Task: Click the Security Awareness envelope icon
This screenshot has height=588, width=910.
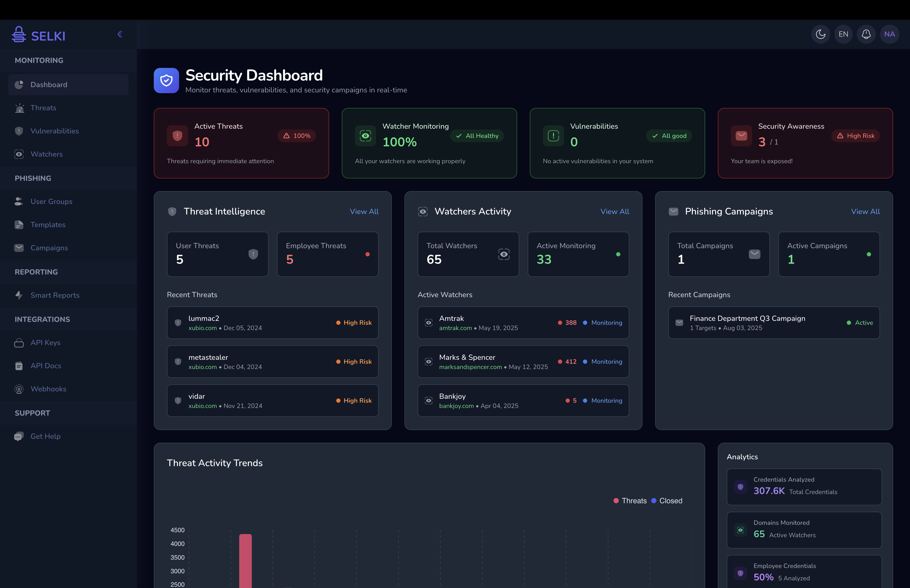Action: click(741, 136)
